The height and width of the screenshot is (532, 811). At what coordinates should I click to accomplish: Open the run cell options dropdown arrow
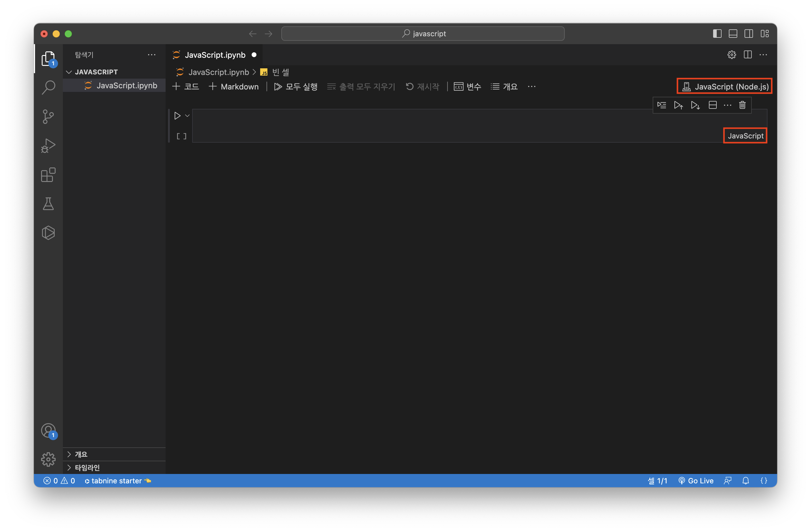187,116
